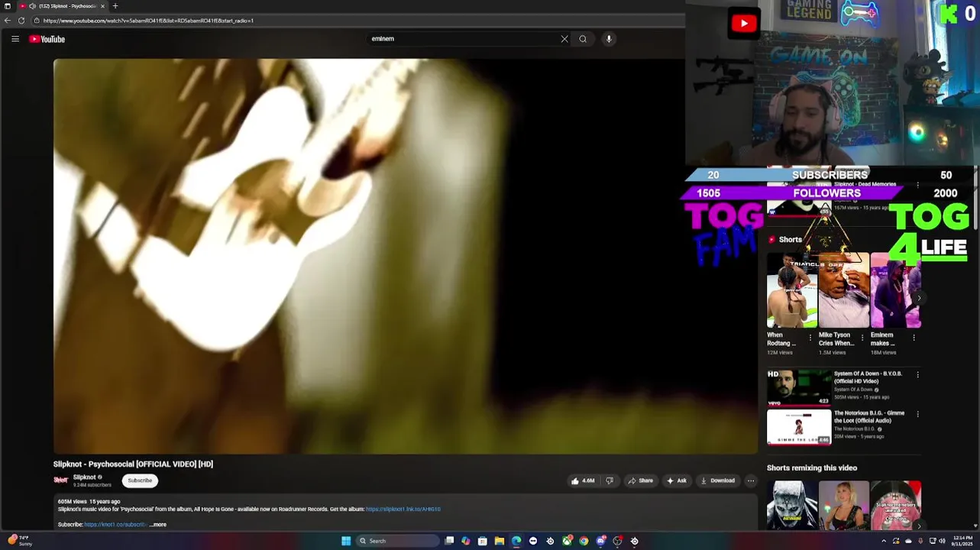Open File Explorer on the taskbar
The width and height of the screenshot is (980, 550).
click(500, 541)
